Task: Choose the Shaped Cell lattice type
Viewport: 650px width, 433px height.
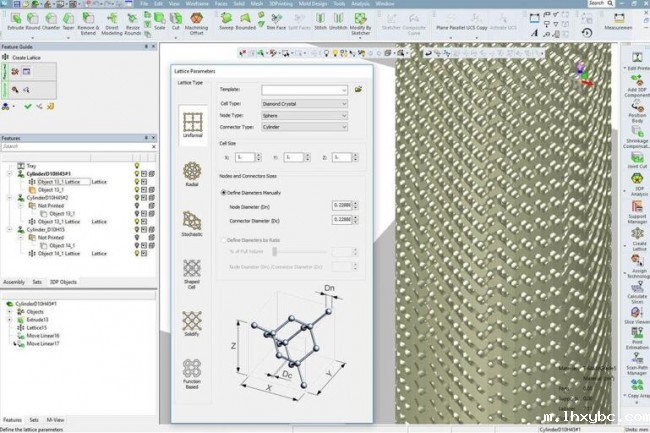Action: pyautogui.click(x=192, y=274)
